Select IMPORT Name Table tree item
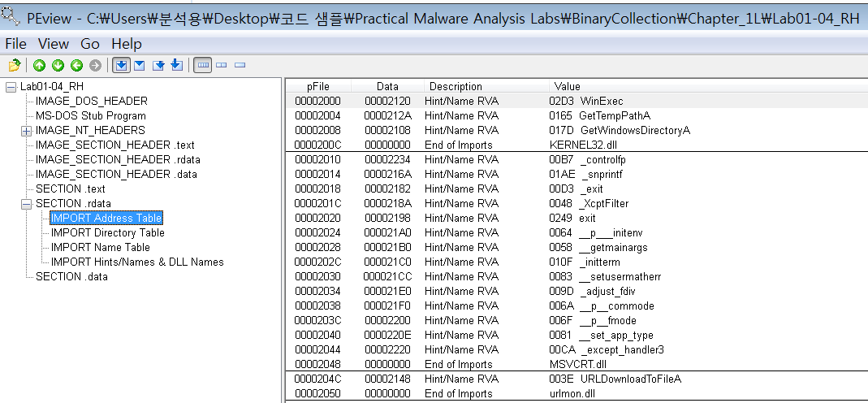The image size is (868, 403). 100,248
